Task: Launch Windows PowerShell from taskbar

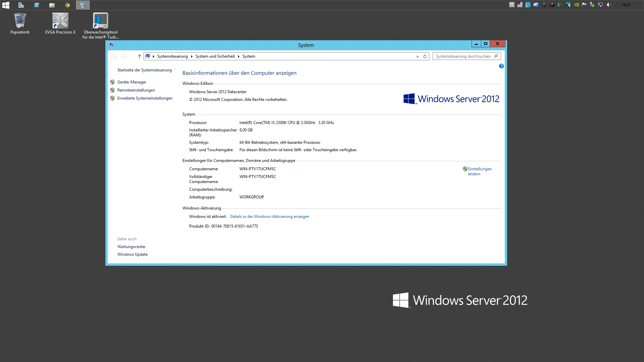Action: [37, 5]
